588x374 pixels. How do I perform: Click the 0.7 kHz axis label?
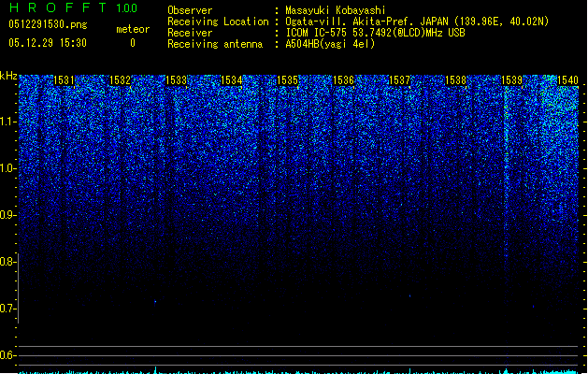7,309
